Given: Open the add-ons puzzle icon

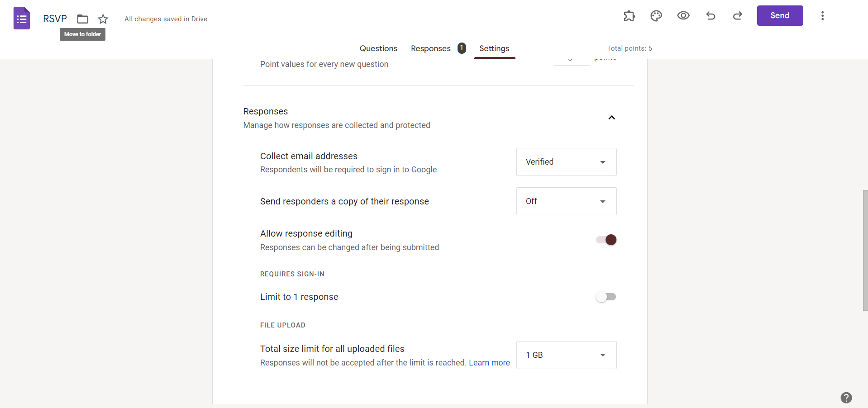Looking at the screenshot, I should 629,16.
